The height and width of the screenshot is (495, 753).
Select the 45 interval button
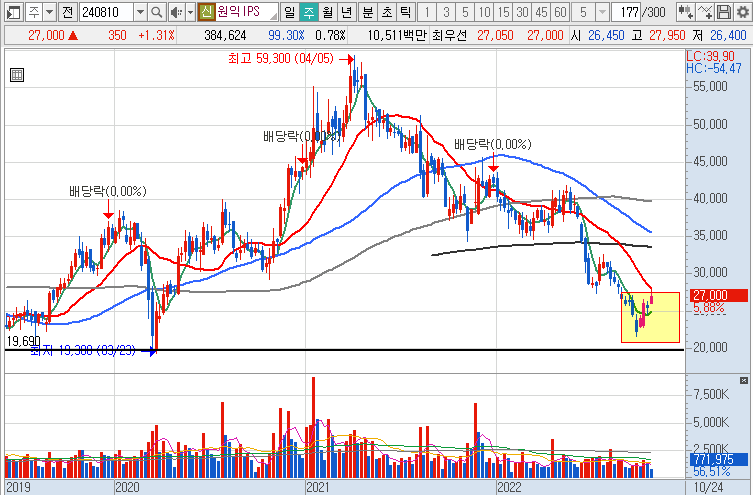pyautogui.click(x=541, y=12)
